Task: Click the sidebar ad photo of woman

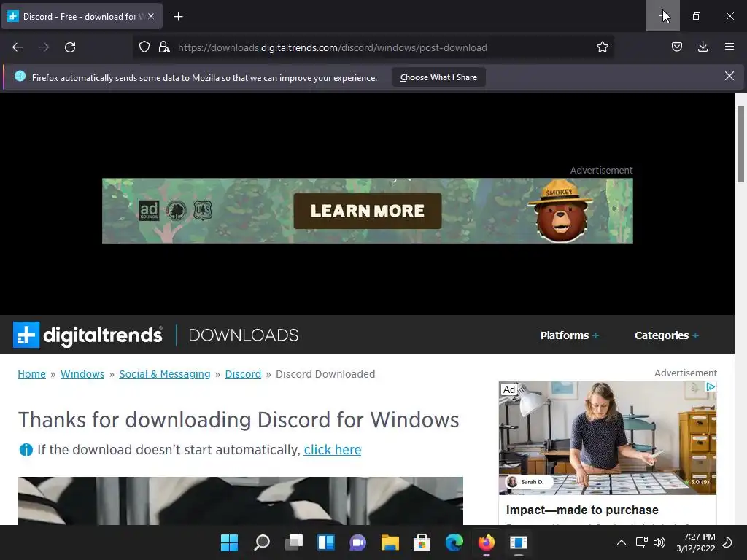Action: (608, 438)
